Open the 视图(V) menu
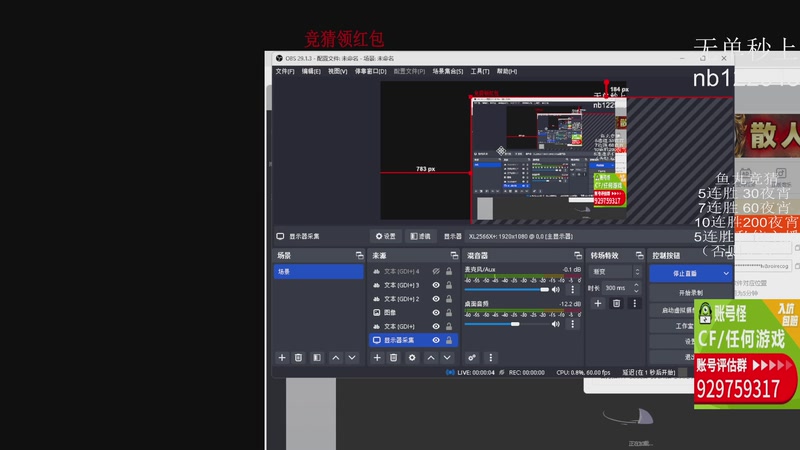This screenshot has height=450, width=800. pos(337,71)
